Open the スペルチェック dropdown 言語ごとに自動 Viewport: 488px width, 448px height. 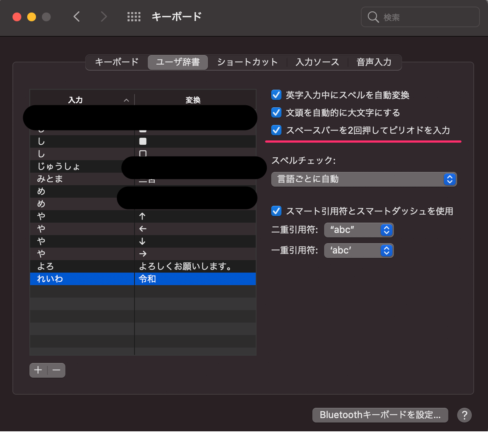(x=364, y=179)
